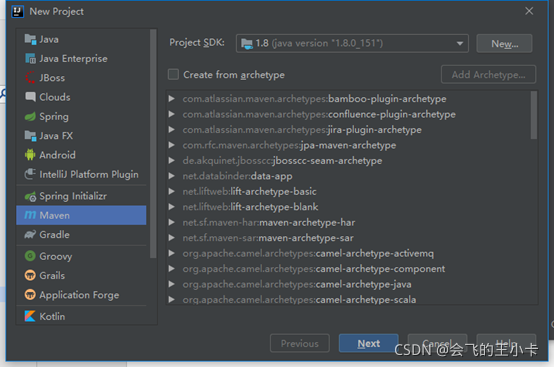Click the SDK folder icon in combo box
The height and width of the screenshot is (367, 554).
click(x=247, y=44)
